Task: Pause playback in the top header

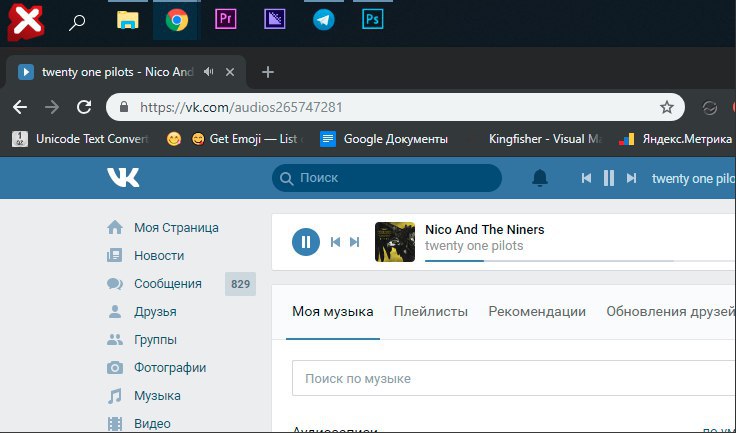Action: (609, 178)
